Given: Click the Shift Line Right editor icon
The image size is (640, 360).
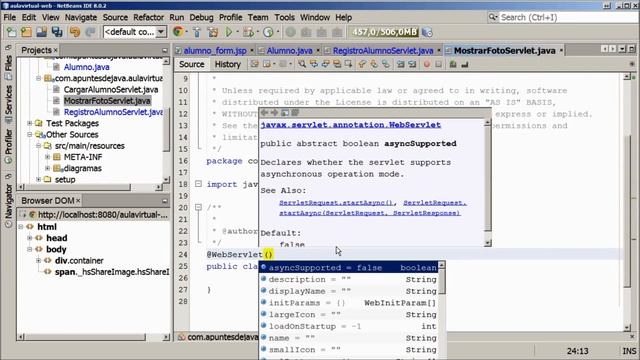Looking at the screenshot, I should pos(412,64).
